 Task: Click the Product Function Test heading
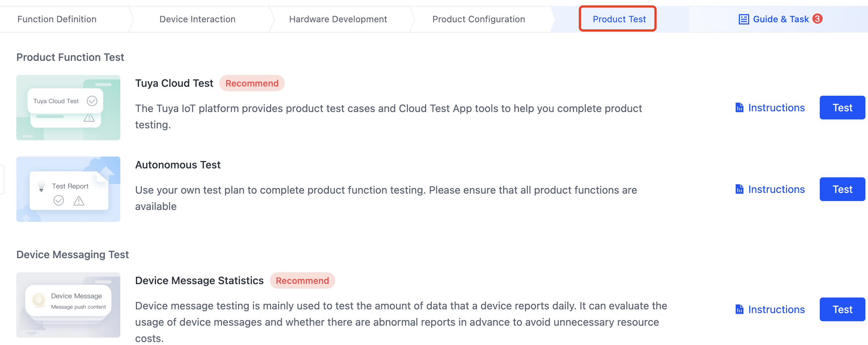[x=70, y=57]
